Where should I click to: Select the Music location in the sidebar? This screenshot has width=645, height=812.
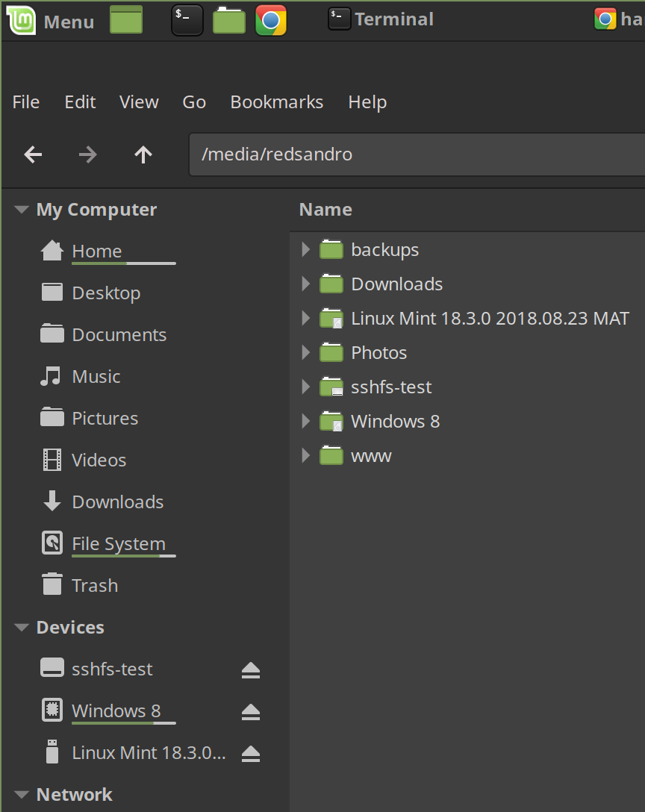(x=96, y=376)
